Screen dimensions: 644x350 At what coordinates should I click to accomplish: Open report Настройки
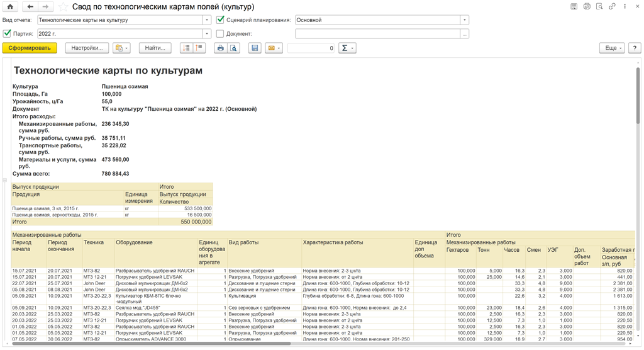click(x=87, y=48)
